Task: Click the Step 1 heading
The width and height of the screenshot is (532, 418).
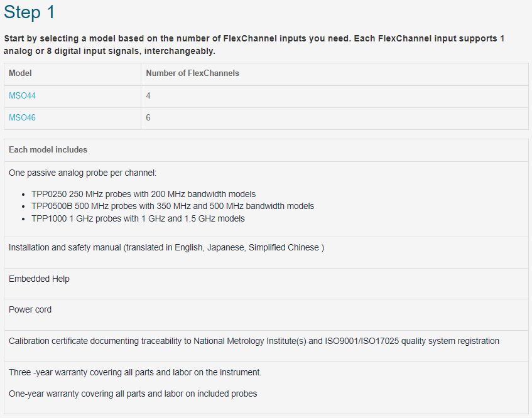Action: click(29, 12)
